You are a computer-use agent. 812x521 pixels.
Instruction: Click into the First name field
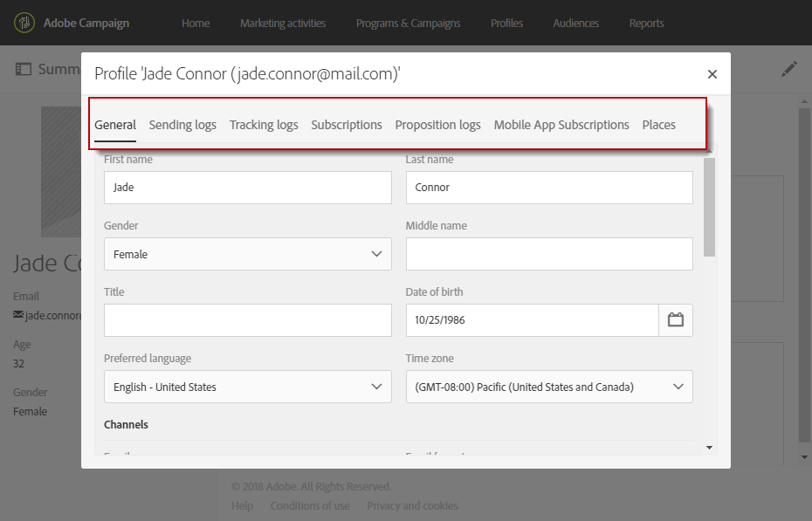click(248, 188)
